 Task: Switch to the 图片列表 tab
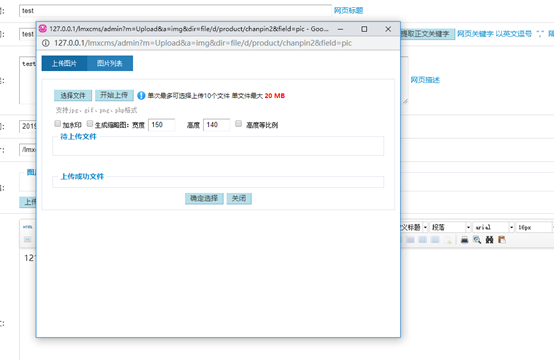(x=110, y=63)
